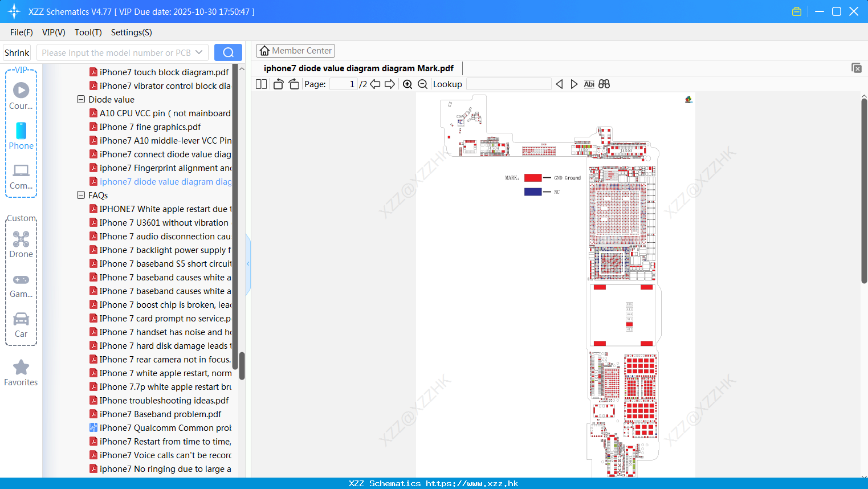The image size is (868, 489).
Task: Click the blue search button
Action: pyautogui.click(x=228, y=52)
